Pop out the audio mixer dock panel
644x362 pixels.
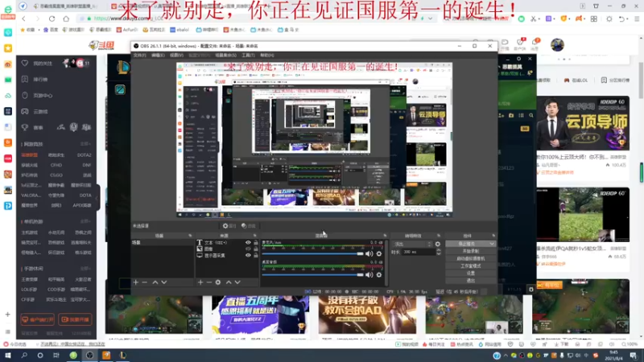pos(385,236)
